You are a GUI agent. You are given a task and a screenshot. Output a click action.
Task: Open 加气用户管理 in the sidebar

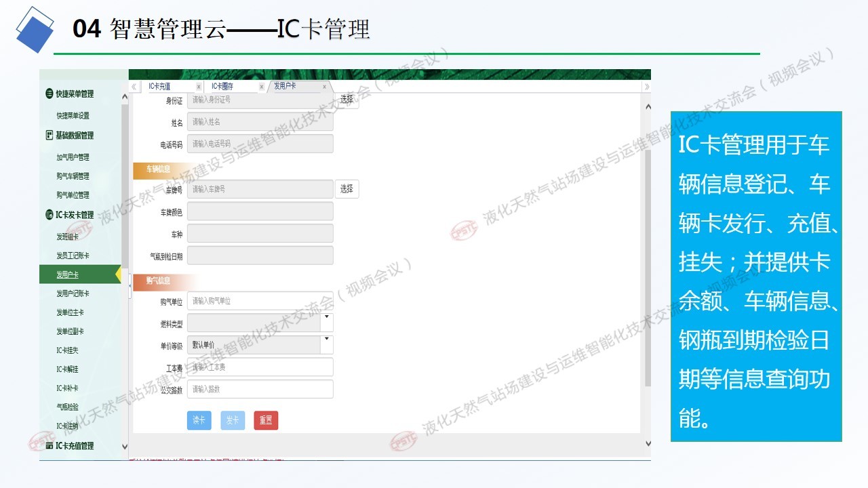pos(73,157)
